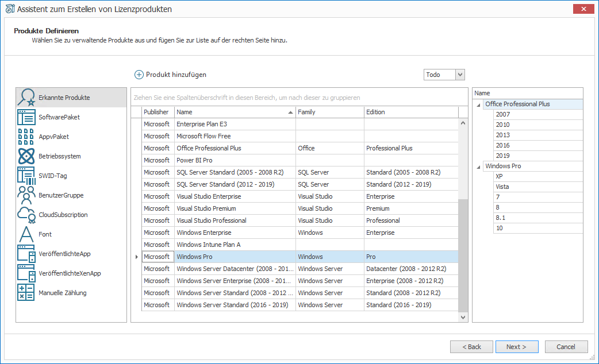
Task: Select the Font letter A icon
Action: pyautogui.click(x=26, y=234)
